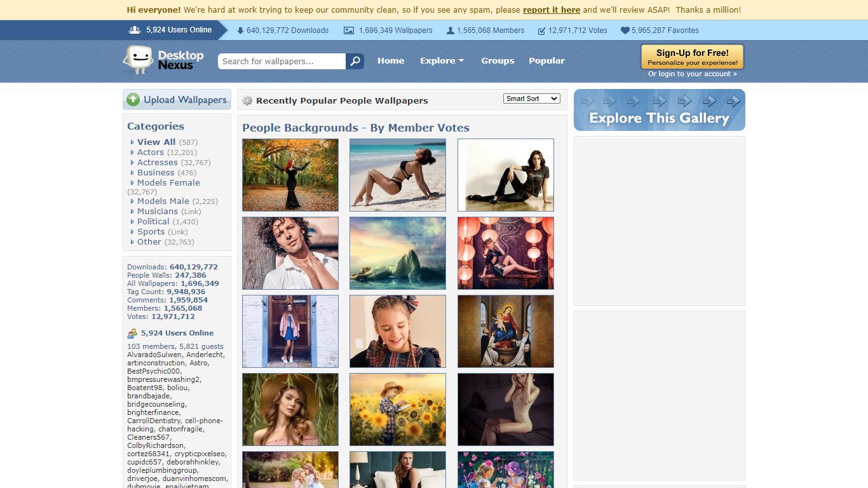Screen dimensions: 868x488
Task: Open the girl at wooden door thumbnail
Action: pos(290,331)
